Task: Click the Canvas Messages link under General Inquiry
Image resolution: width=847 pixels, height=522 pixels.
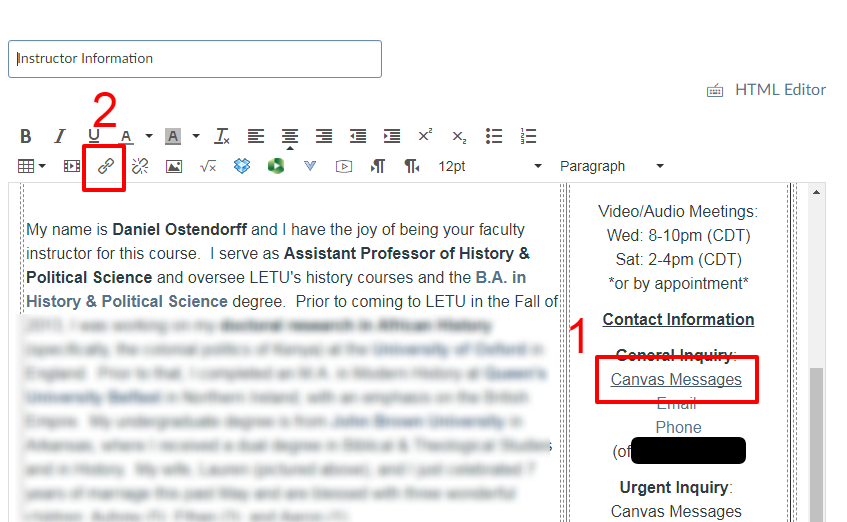Action: tap(676, 380)
